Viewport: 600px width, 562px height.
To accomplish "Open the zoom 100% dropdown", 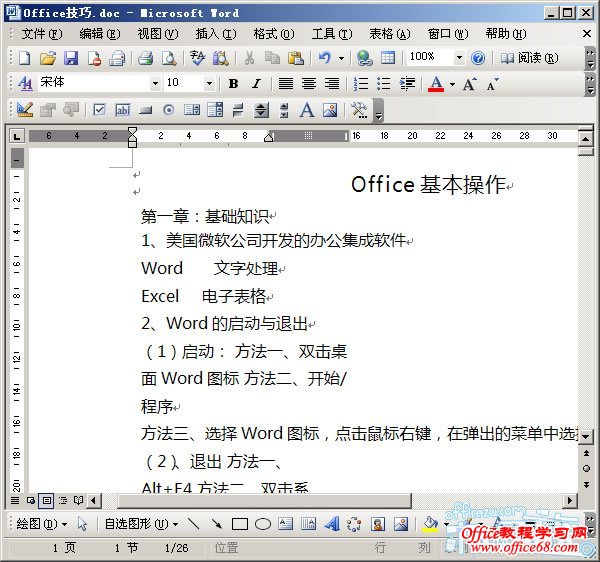I will pyautogui.click(x=459, y=58).
